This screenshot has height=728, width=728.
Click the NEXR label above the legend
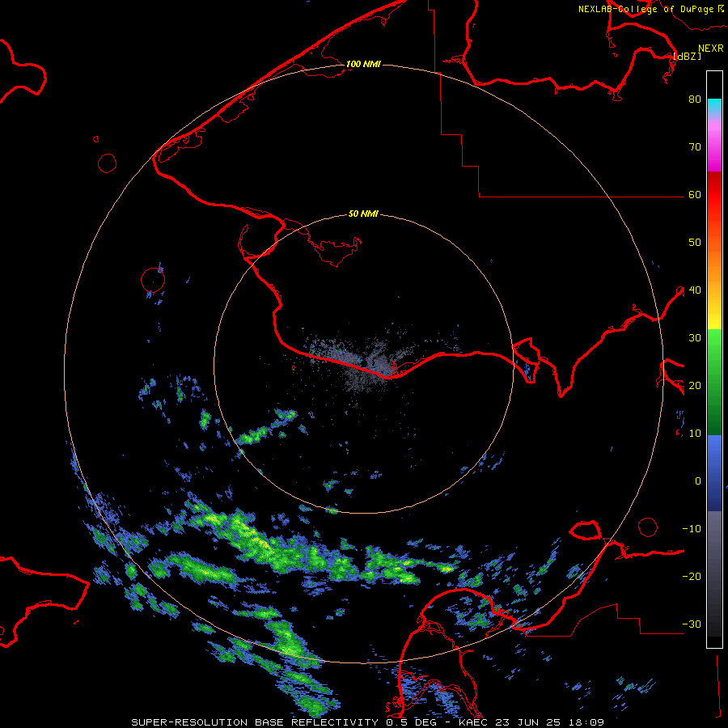click(x=710, y=49)
